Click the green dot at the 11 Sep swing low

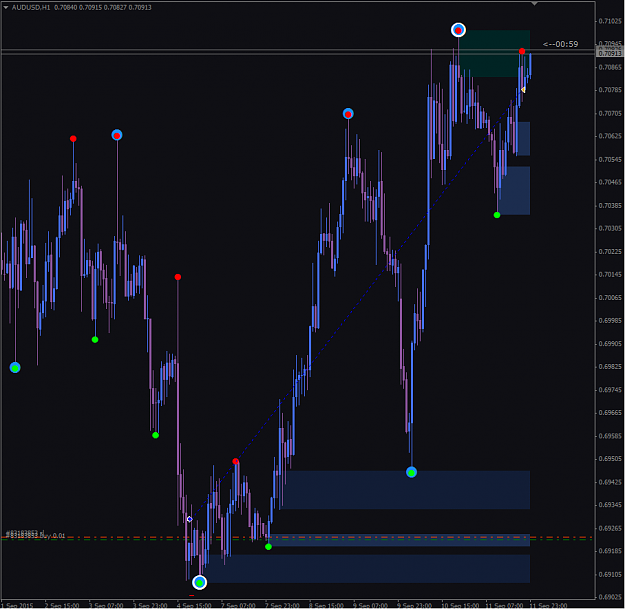pos(497,215)
